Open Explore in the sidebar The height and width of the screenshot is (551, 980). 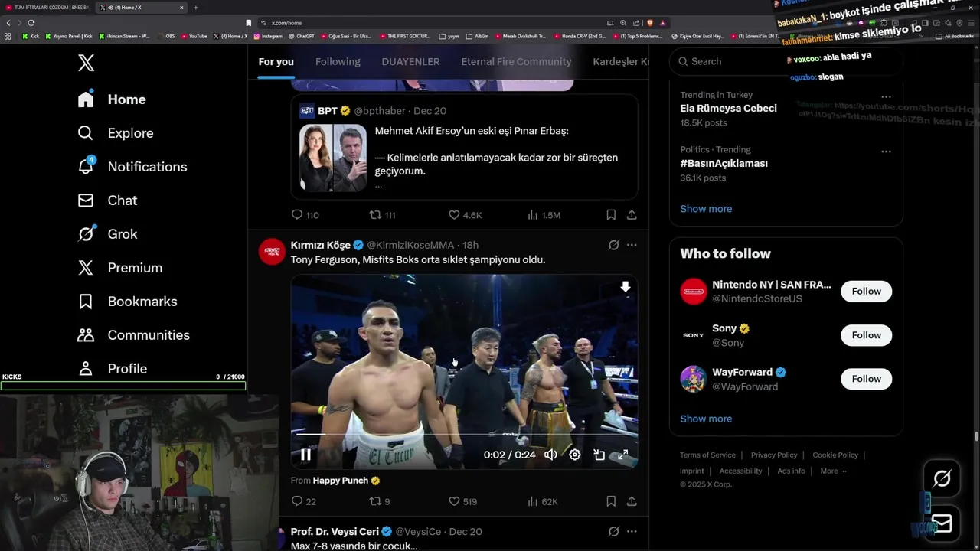[116, 133]
